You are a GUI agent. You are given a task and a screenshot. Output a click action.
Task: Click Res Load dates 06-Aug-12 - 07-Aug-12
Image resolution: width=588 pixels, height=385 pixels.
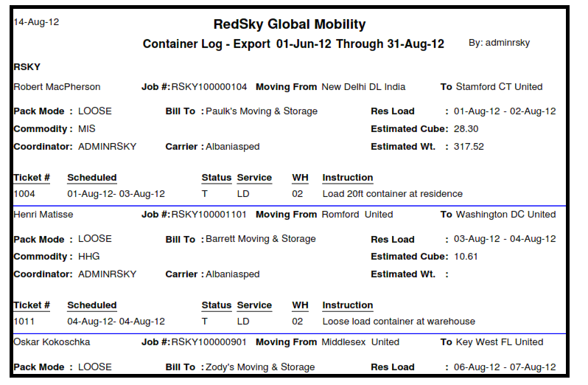point(505,367)
